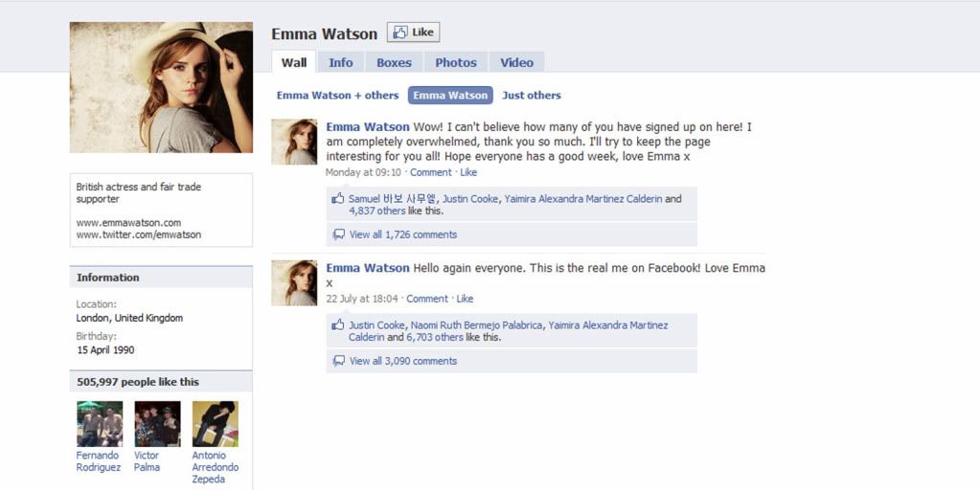Click the thumbs-up Like button beside page name

413,33
